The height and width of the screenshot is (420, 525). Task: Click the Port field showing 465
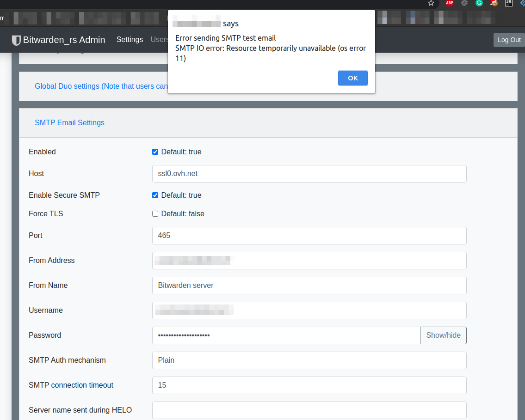pos(309,236)
